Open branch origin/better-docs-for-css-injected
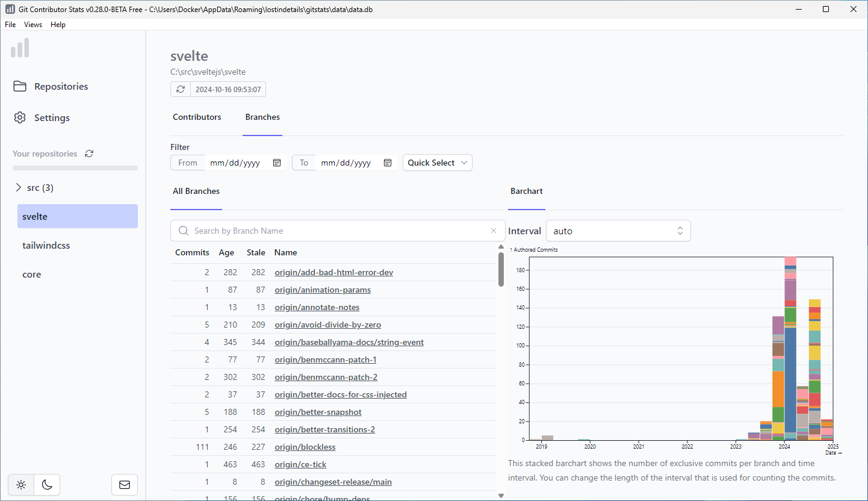This screenshot has height=501, width=868. 341,394
